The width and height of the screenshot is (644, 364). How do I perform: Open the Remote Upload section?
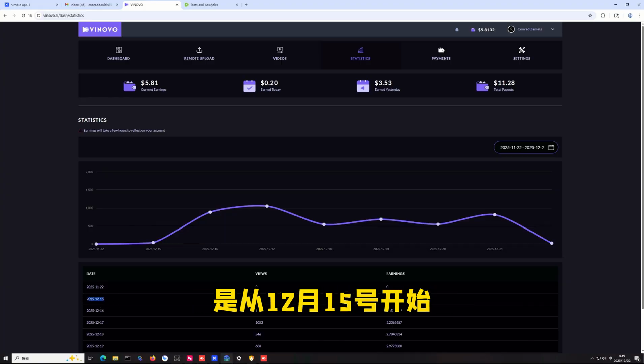[x=199, y=54]
